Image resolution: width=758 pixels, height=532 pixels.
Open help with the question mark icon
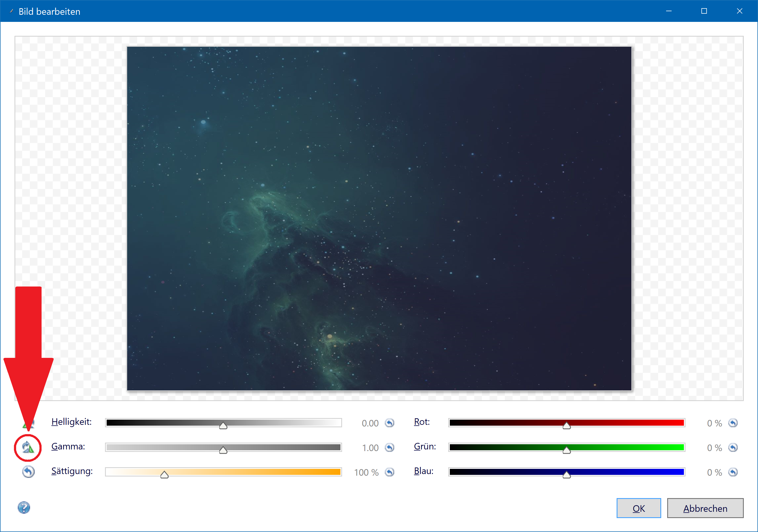pos(24,508)
